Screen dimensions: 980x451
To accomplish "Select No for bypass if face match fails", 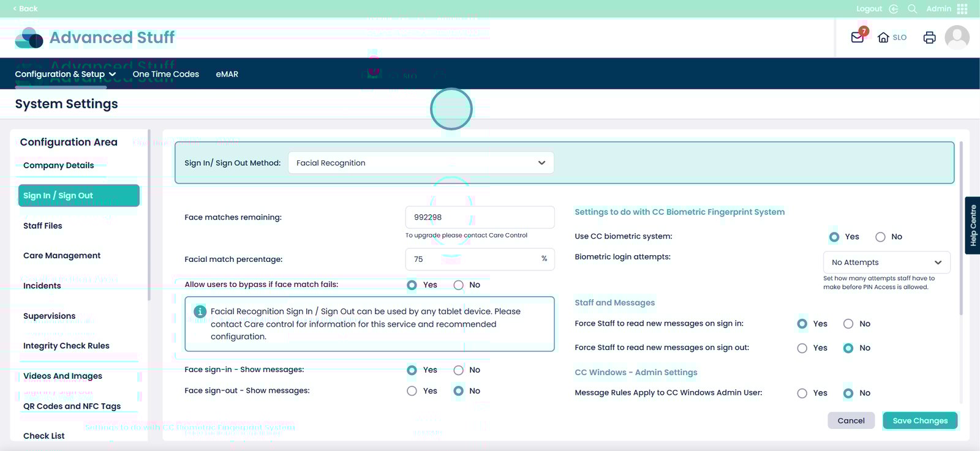I will [x=458, y=285].
